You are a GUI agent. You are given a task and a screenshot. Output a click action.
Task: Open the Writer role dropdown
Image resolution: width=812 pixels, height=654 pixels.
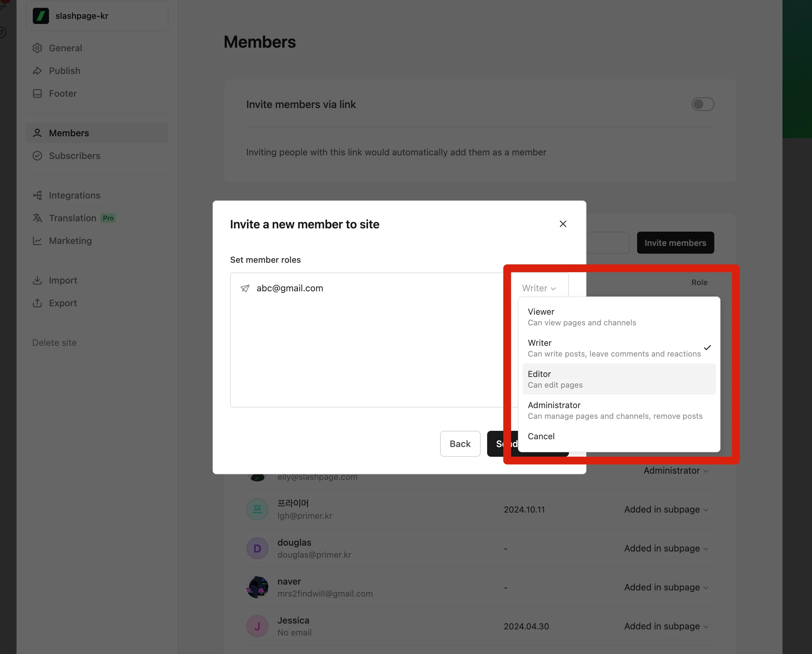tap(539, 289)
